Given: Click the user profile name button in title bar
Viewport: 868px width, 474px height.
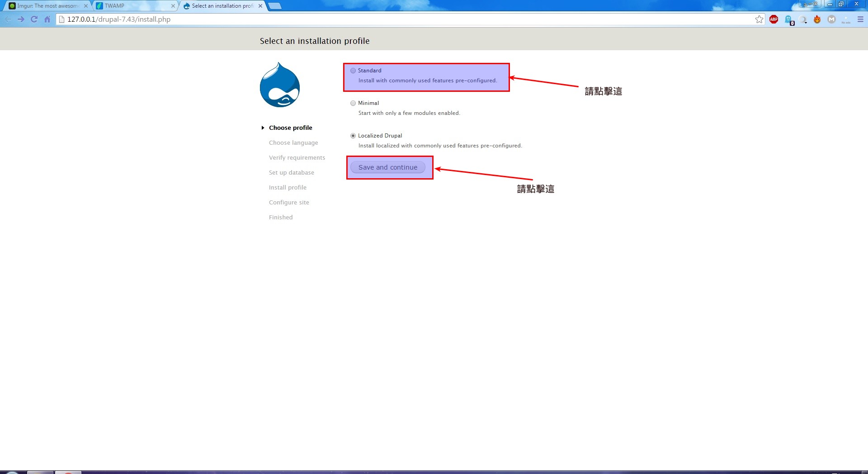Looking at the screenshot, I should tap(811, 4).
